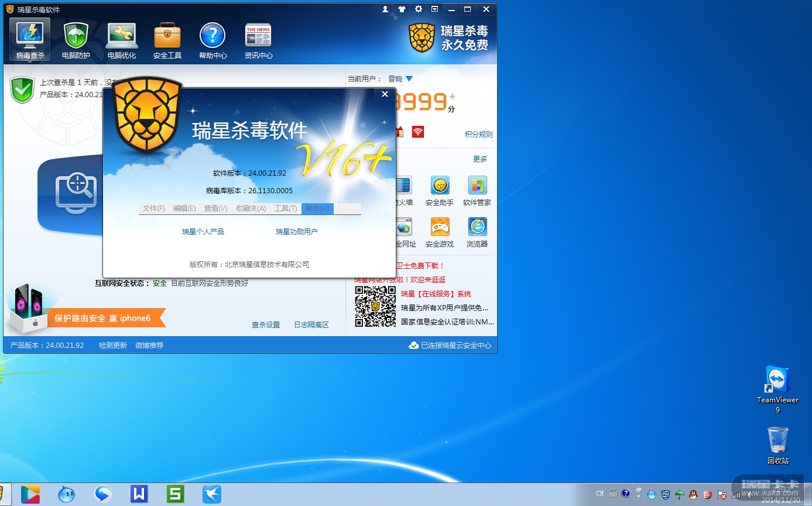Click 检测更新 to check for updates

coord(113,346)
